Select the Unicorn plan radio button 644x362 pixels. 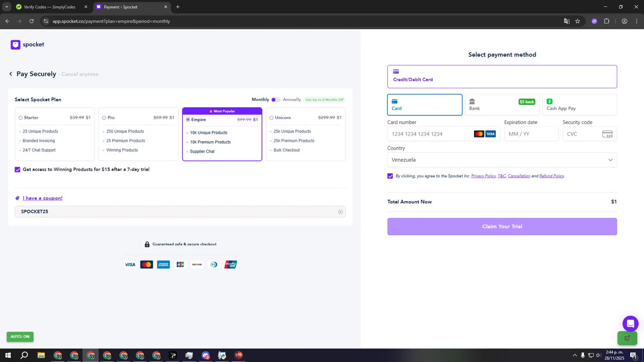click(271, 118)
